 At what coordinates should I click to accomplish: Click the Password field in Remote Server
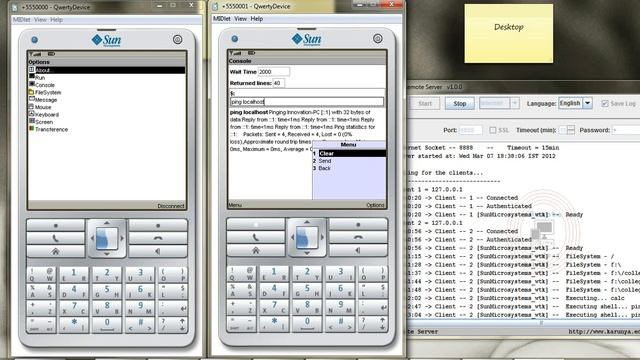[626, 130]
